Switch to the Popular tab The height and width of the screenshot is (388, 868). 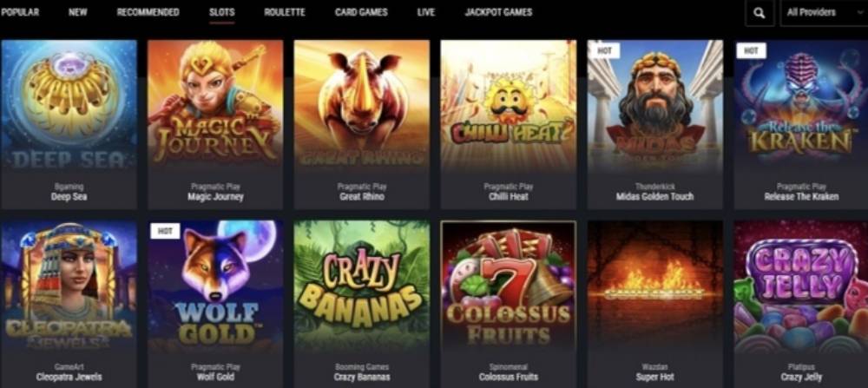[20, 12]
